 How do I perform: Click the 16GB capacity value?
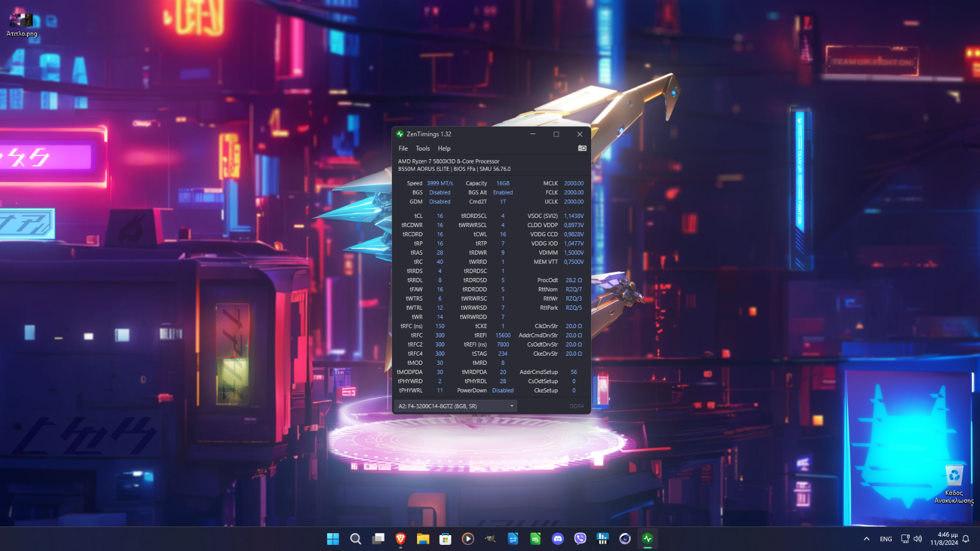(x=503, y=183)
